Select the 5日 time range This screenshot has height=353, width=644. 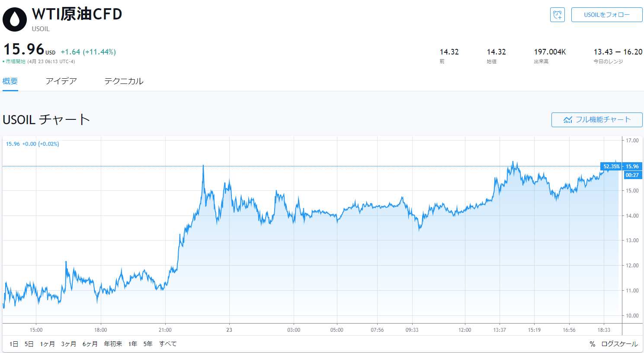[29, 344]
